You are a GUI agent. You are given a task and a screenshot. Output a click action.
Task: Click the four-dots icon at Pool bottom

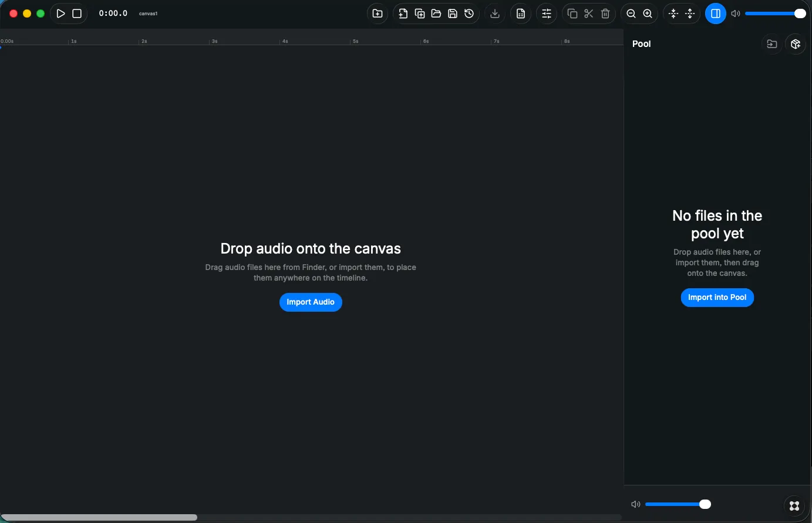pyautogui.click(x=794, y=505)
